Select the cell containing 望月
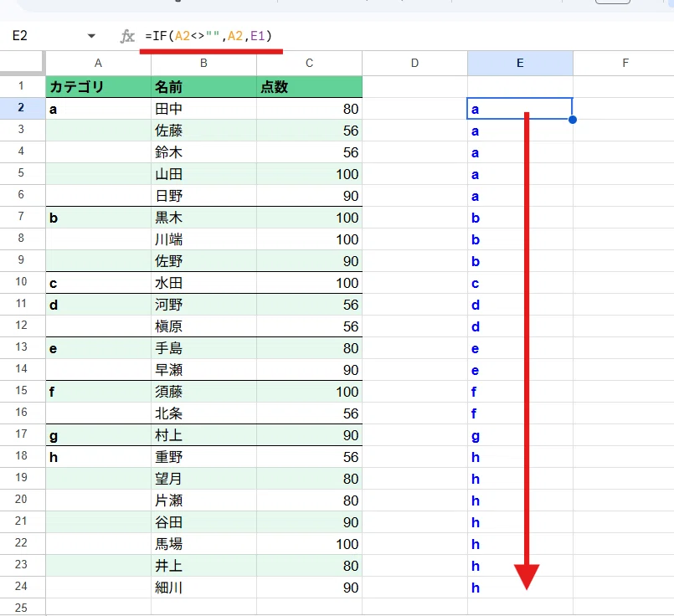This screenshot has height=616, width=674. [x=203, y=479]
